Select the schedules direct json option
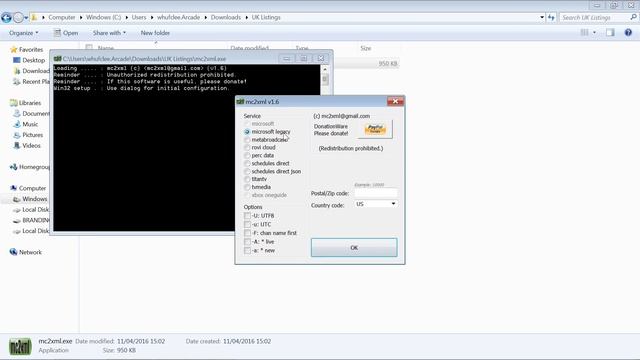640x360 pixels. [x=247, y=171]
